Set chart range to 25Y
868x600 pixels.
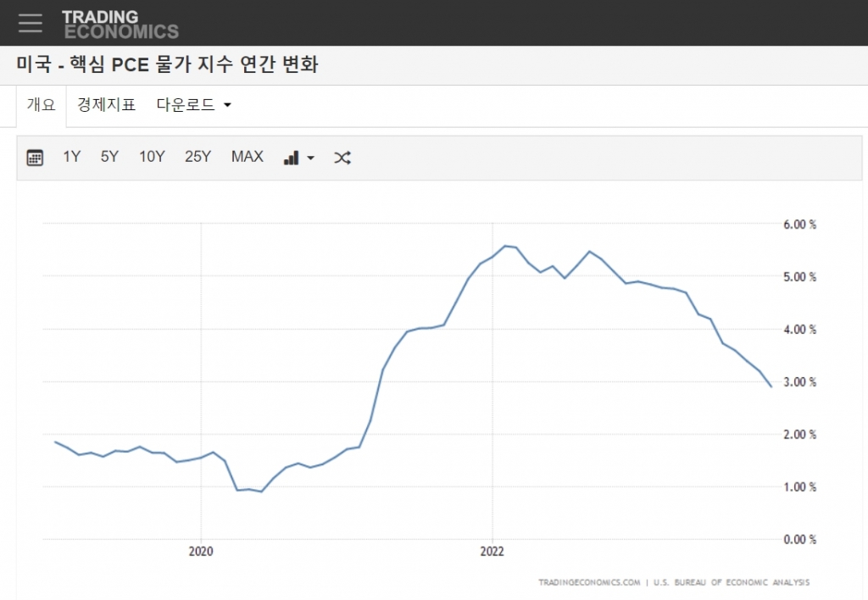[x=198, y=157]
